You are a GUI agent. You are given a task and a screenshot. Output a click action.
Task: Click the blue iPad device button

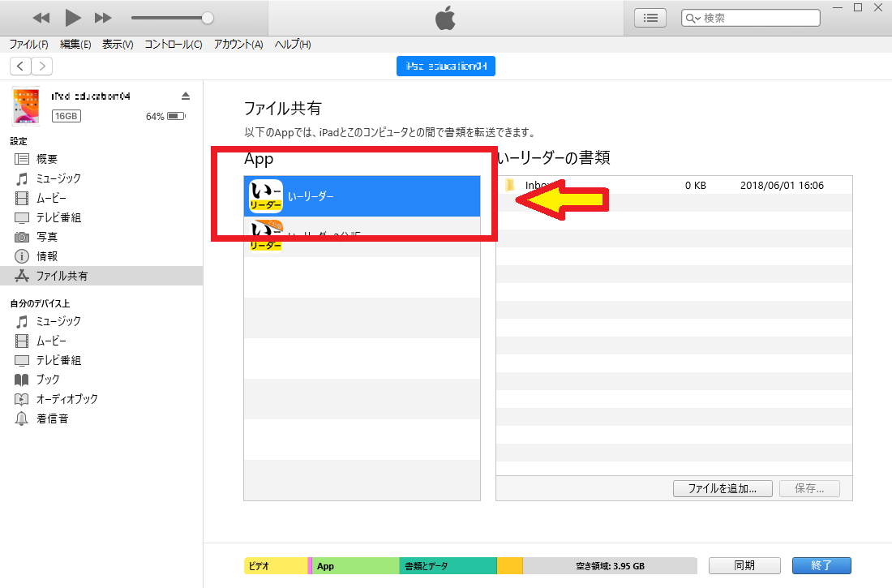point(445,66)
